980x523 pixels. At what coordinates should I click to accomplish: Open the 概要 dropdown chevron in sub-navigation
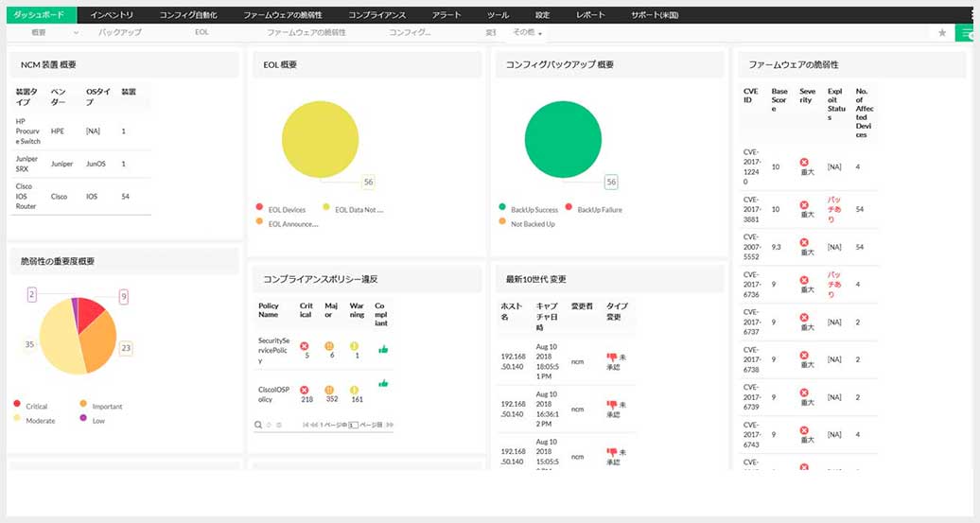tap(77, 32)
